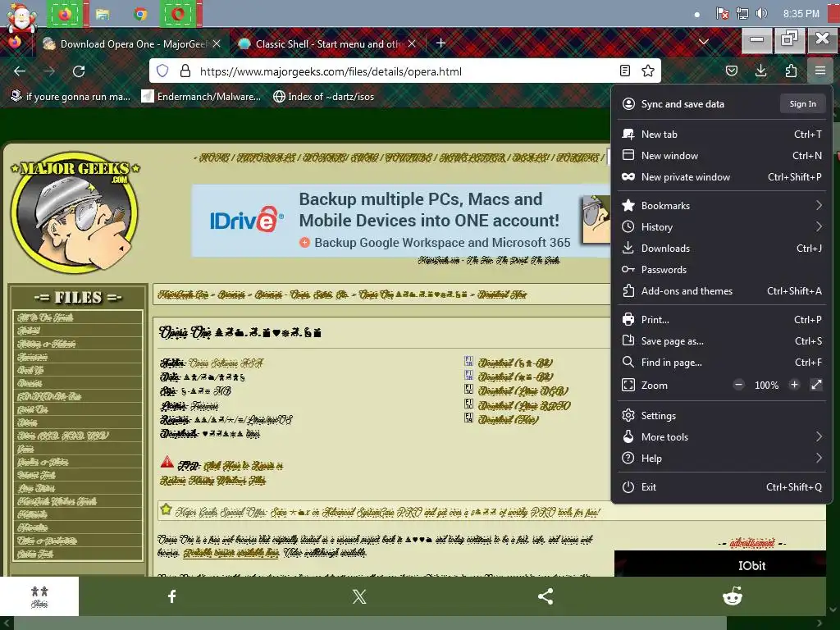
Task: Open the Pocket save icon
Action: (x=732, y=71)
